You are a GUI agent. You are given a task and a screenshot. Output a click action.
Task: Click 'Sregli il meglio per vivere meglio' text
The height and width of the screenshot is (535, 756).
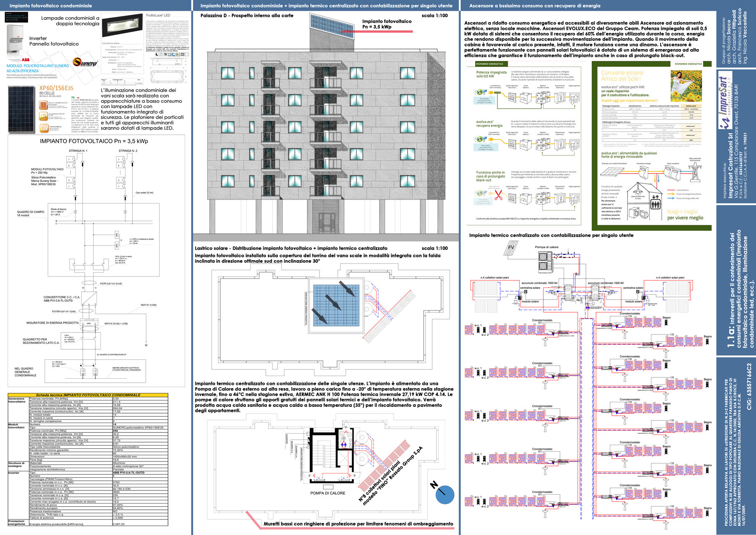pos(685,215)
